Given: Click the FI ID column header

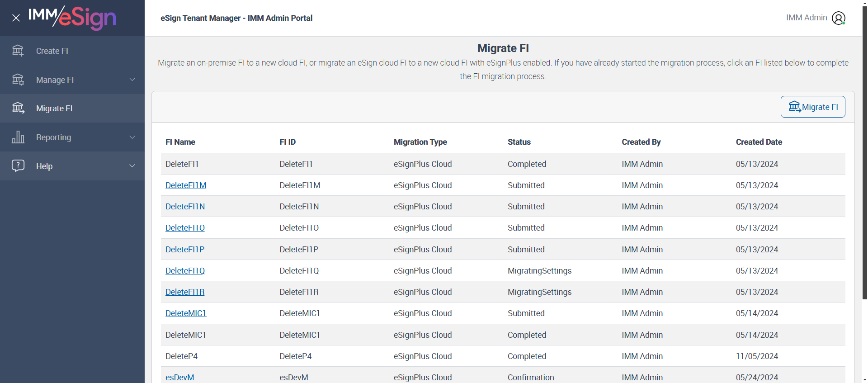Looking at the screenshot, I should (288, 142).
